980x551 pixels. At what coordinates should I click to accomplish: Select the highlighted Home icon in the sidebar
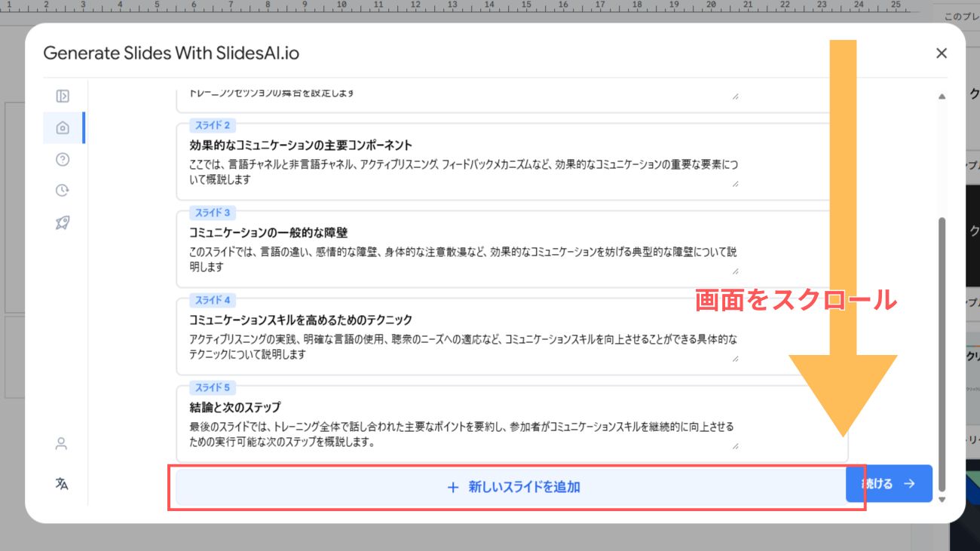tap(63, 127)
